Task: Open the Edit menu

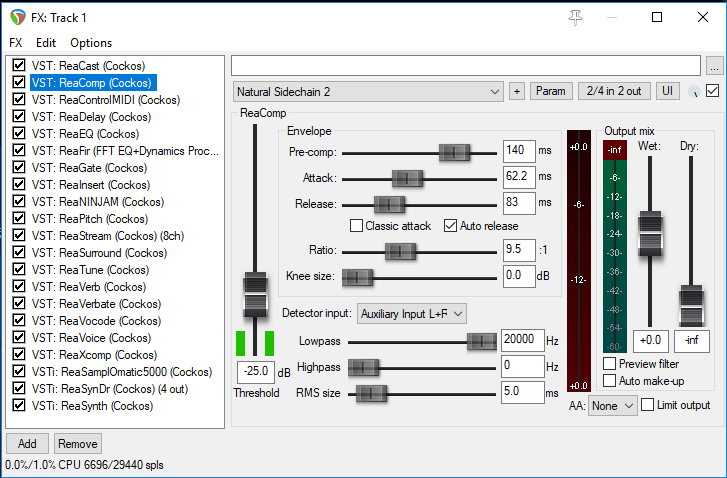Action: tap(46, 43)
